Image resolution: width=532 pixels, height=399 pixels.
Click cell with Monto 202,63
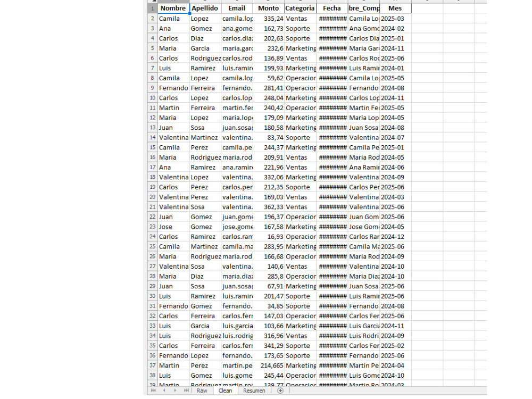pos(268,38)
